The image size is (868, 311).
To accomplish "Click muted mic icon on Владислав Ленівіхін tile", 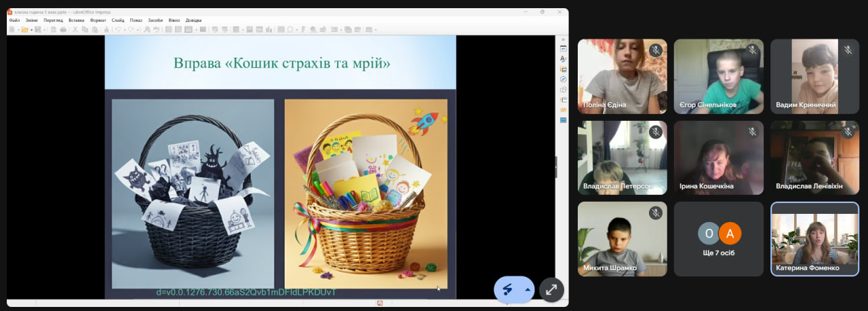I will 848,132.
